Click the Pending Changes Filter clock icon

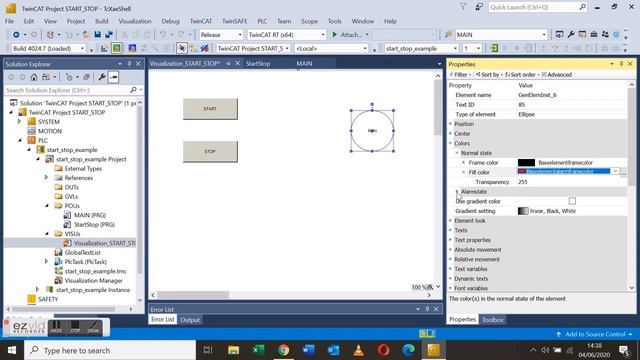pyautogui.click(x=69, y=77)
